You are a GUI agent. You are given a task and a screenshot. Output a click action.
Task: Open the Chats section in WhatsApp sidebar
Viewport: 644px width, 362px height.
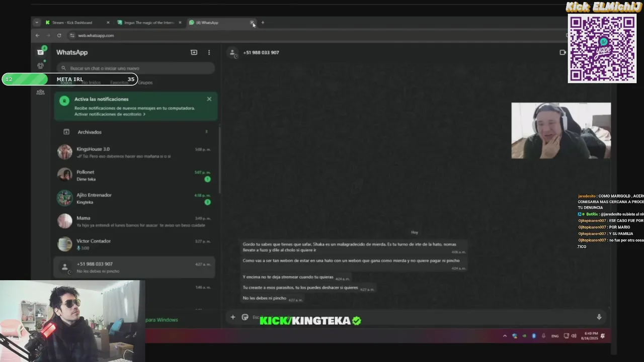[x=40, y=52]
